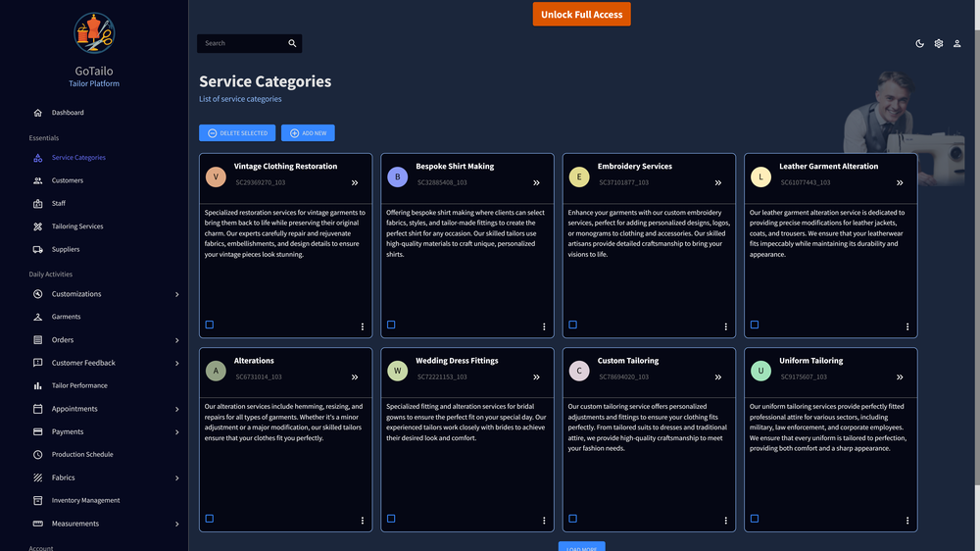Screen dimensions: 980x551
Task: Select the Uniform Tailoring checkbox
Action: click(x=755, y=519)
